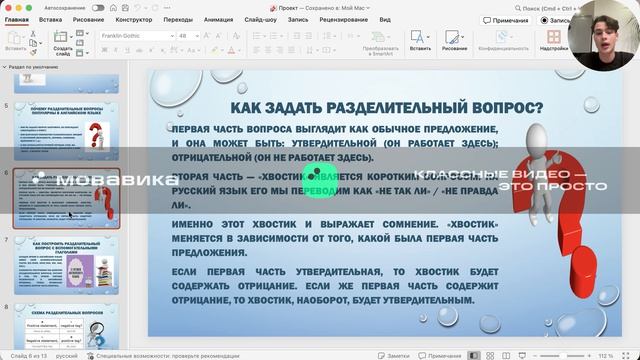The height and width of the screenshot is (360, 640).
Task: Center text in paragraph group
Action: (x=268, y=50)
